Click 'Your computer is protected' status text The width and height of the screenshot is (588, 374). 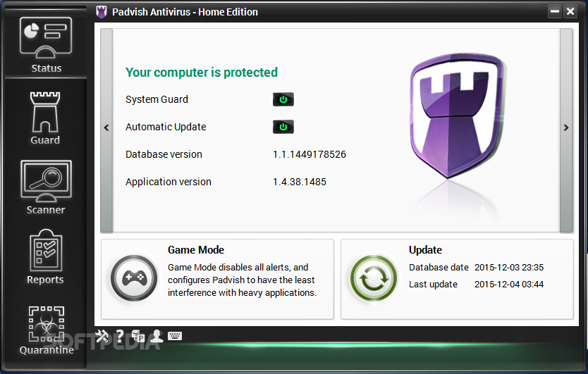pyautogui.click(x=202, y=73)
